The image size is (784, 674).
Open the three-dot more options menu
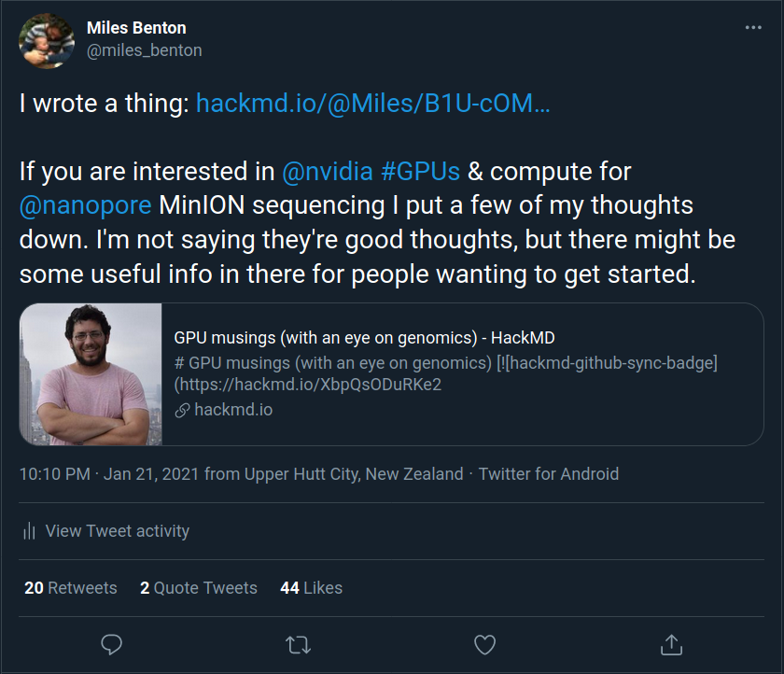(753, 27)
